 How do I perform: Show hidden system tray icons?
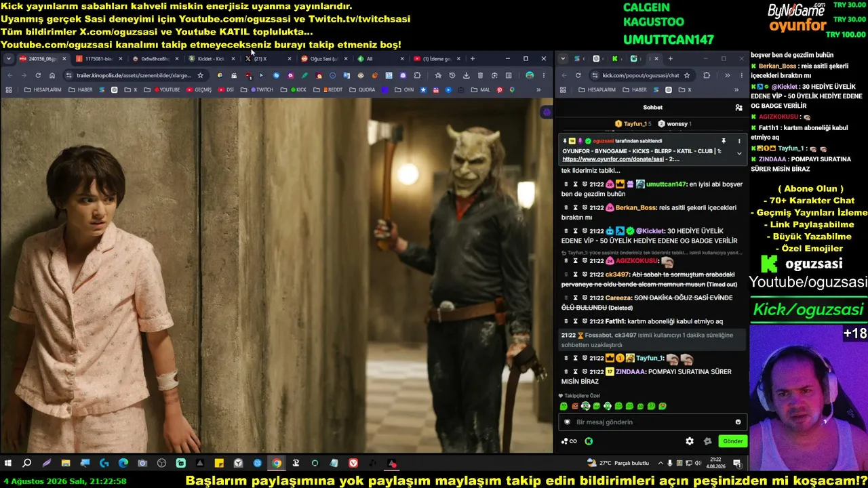(x=660, y=464)
